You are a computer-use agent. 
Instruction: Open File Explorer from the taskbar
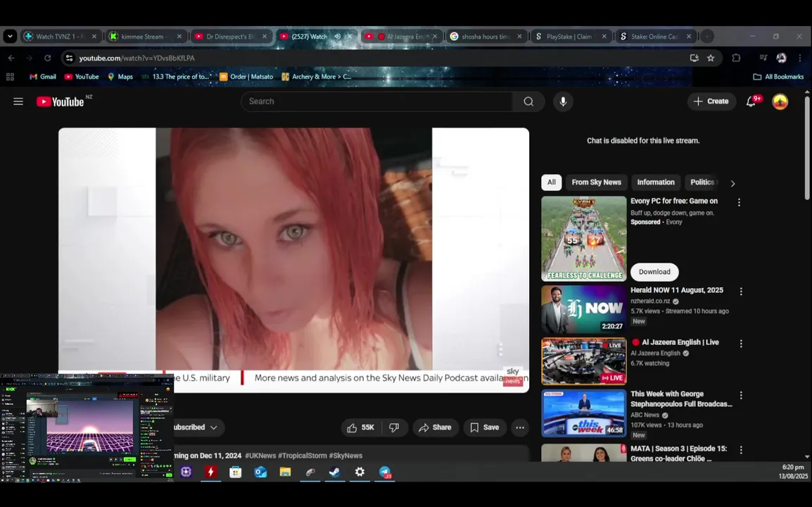pos(285,472)
